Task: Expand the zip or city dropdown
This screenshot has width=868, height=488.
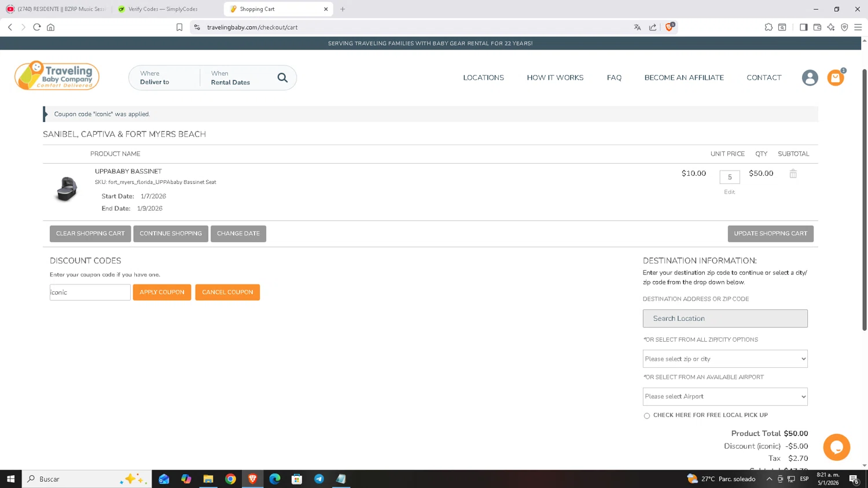Action: click(x=724, y=358)
